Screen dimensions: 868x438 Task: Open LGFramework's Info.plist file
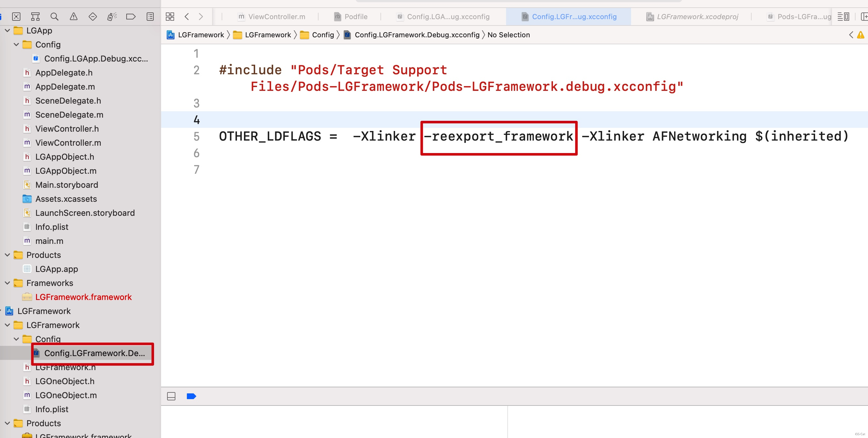46,409
